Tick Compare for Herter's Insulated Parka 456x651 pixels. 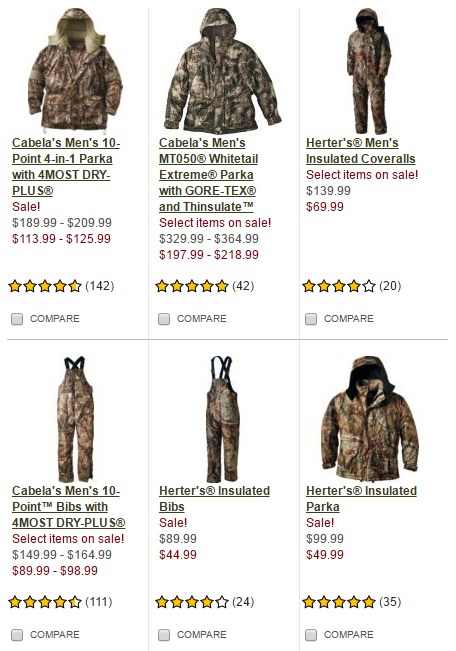[x=311, y=635]
